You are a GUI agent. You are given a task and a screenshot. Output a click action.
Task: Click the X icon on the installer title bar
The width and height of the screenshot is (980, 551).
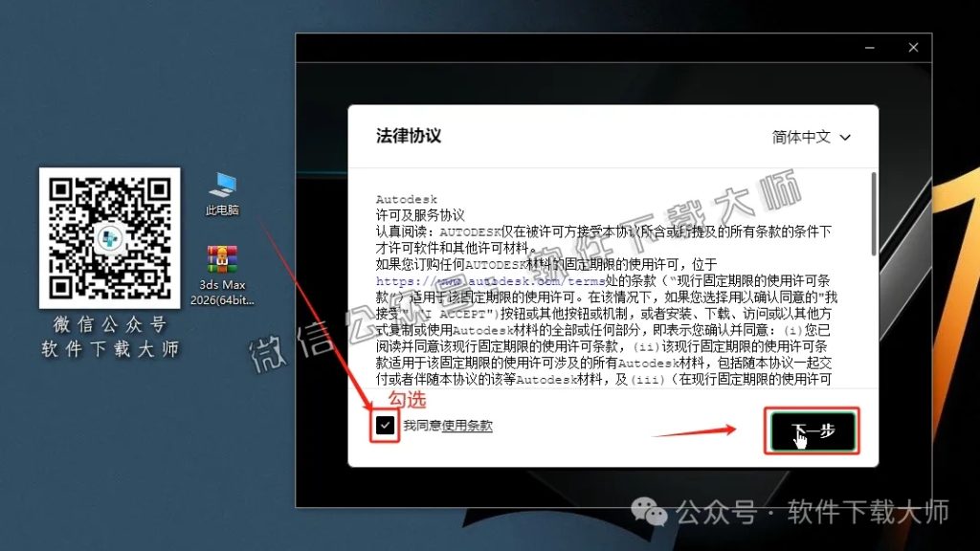[x=912, y=47]
